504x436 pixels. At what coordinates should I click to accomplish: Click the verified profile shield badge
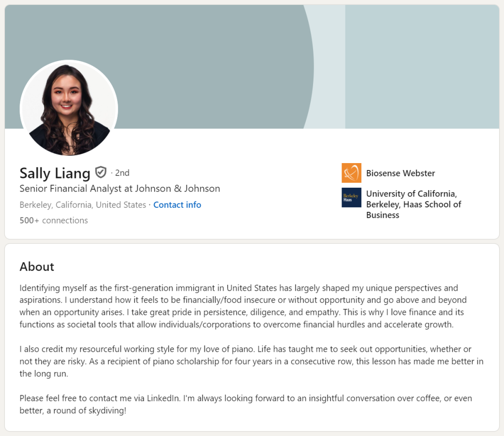(x=101, y=172)
